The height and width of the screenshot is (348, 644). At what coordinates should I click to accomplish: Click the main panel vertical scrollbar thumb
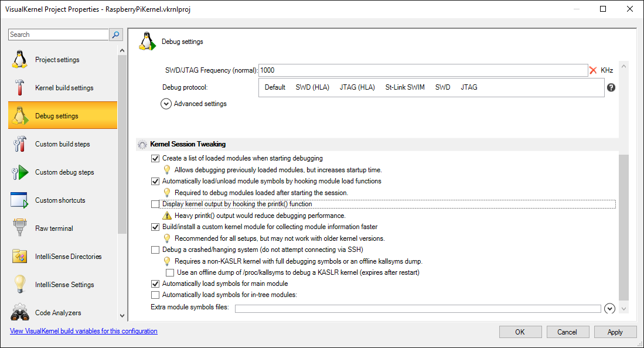(x=623, y=228)
